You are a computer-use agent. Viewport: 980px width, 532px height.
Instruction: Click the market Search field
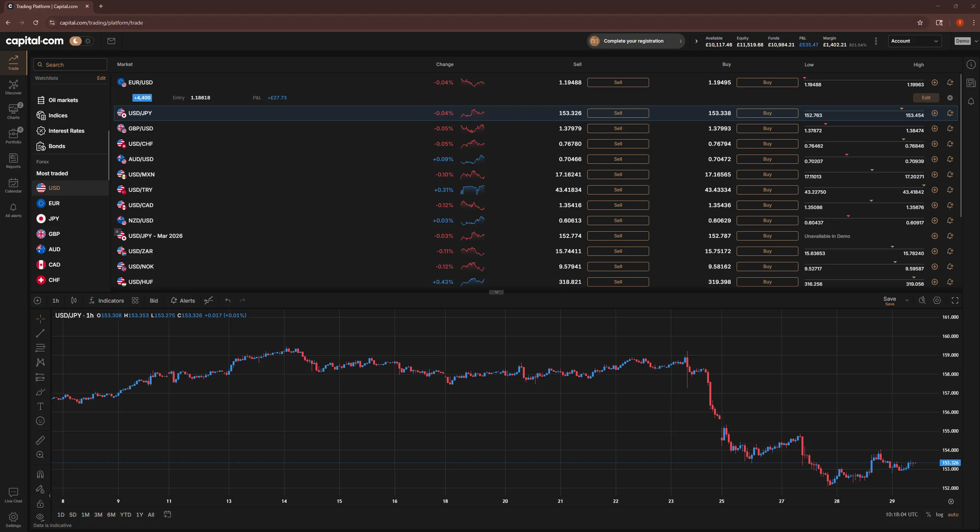[x=70, y=64]
